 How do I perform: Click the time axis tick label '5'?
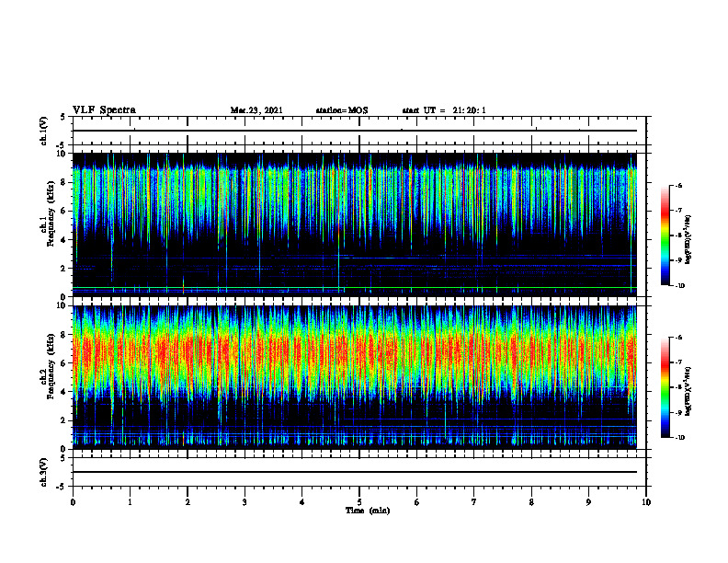(x=359, y=502)
